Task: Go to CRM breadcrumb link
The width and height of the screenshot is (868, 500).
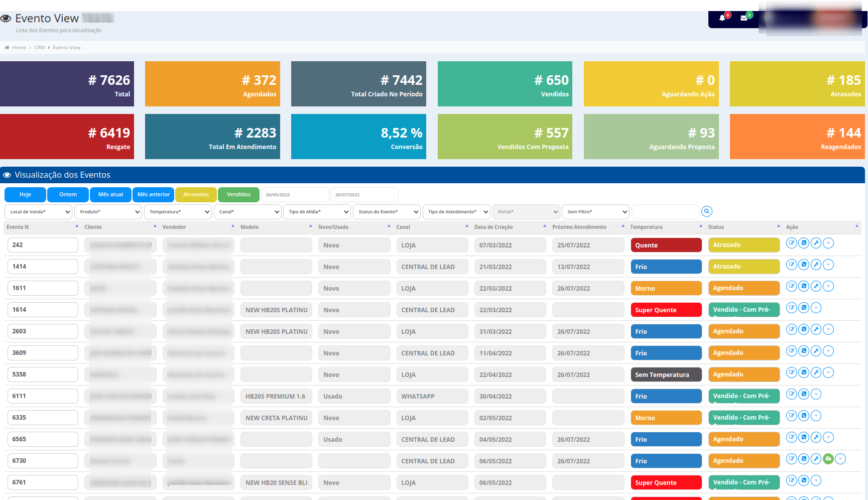Action: tap(39, 48)
